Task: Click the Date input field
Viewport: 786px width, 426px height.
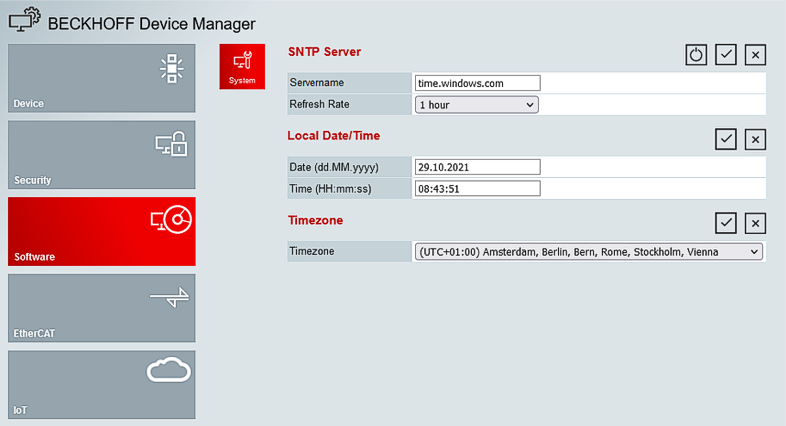Action: click(477, 167)
